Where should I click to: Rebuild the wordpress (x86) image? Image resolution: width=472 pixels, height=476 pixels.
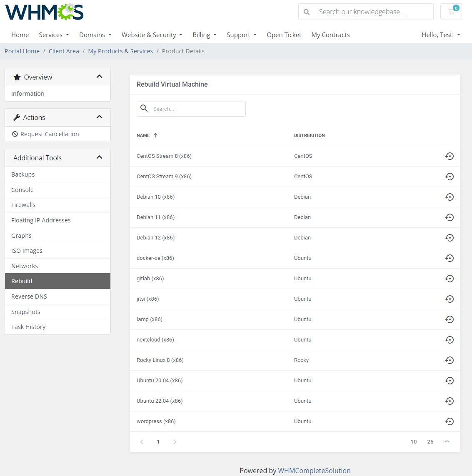tap(450, 421)
